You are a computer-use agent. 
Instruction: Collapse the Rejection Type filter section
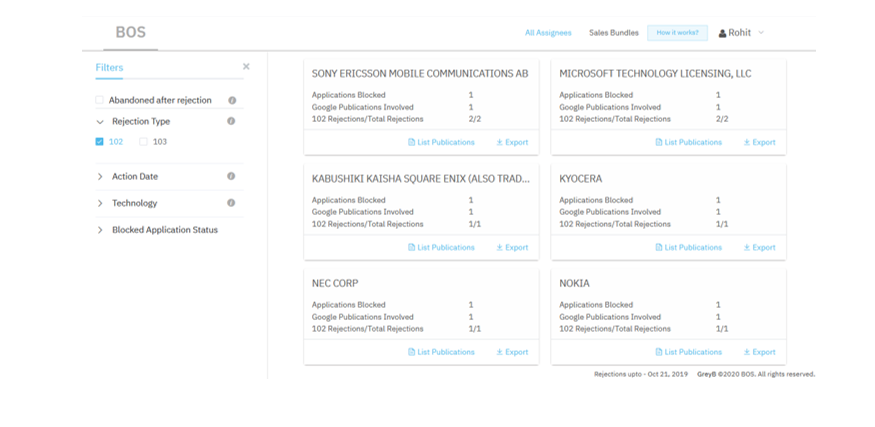pos(100,122)
